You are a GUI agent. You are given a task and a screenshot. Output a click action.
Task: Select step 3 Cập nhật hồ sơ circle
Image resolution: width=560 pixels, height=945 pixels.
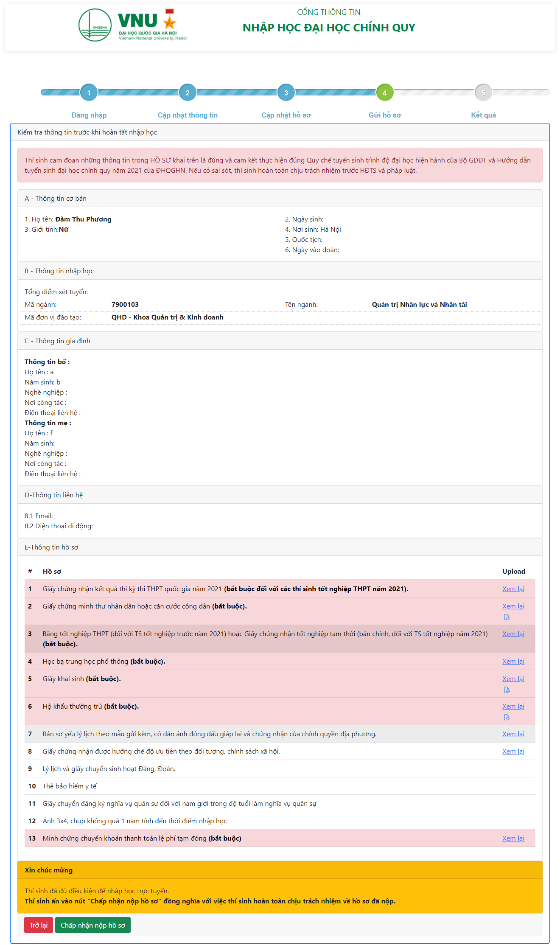click(286, 93)
